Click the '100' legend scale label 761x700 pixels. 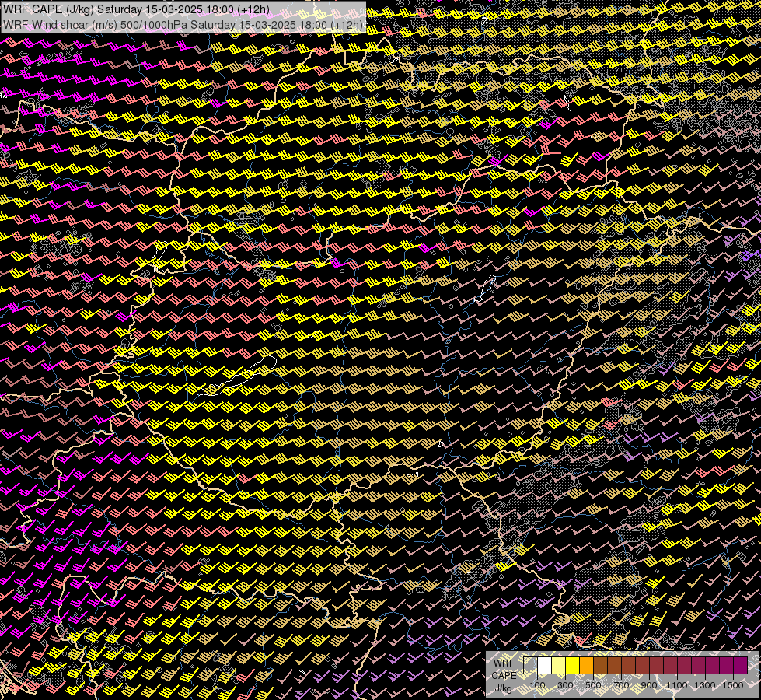[x=537, y=685]
